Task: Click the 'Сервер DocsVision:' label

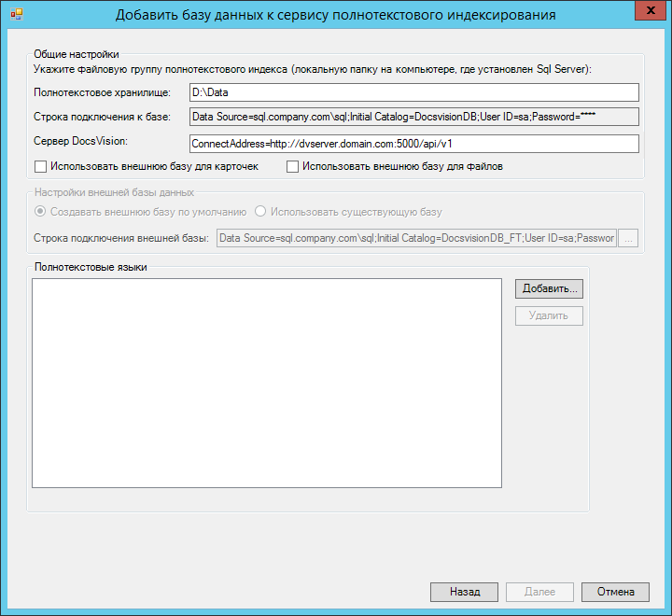Action: tap(80, 142)
